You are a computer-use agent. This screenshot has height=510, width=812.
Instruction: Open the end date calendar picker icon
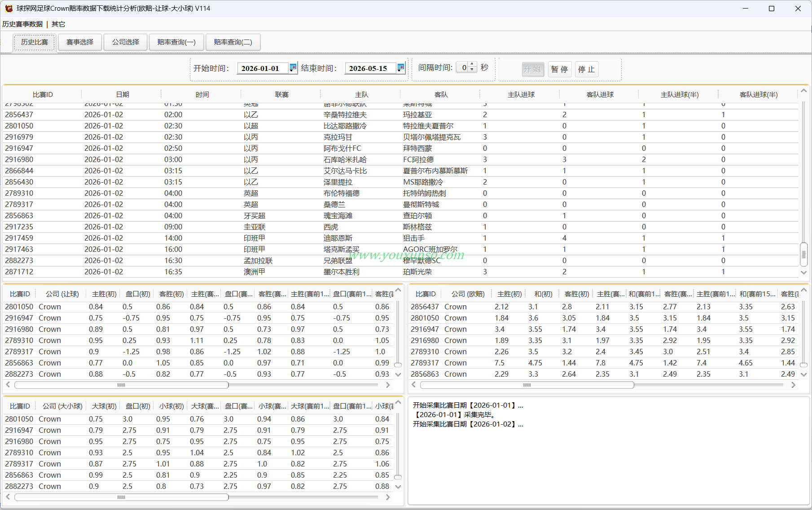click(x=400, y=68)
